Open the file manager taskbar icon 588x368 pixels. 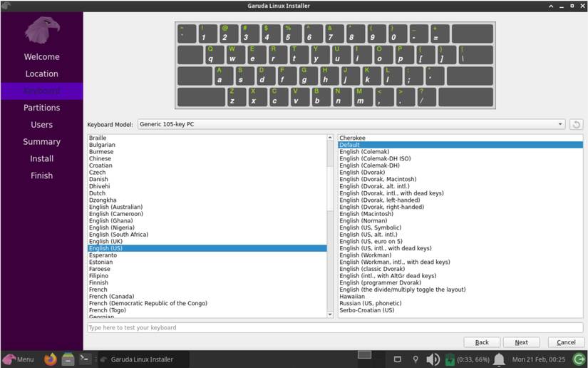click(68, 359)
